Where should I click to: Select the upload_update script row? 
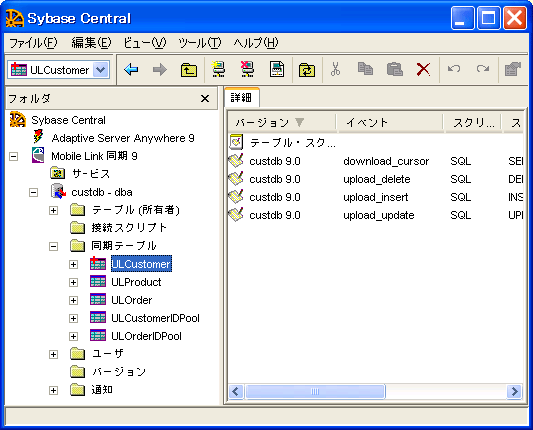(x=376, y=215)
